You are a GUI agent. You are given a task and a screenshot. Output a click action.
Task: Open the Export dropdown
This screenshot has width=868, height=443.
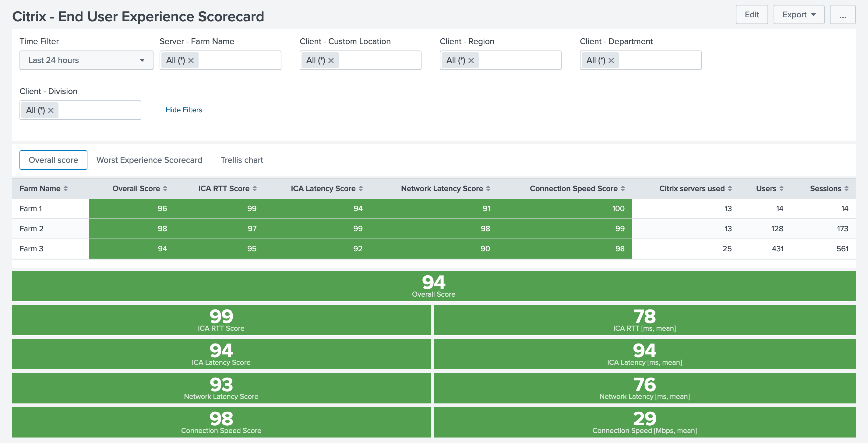(x=799, y=15)
